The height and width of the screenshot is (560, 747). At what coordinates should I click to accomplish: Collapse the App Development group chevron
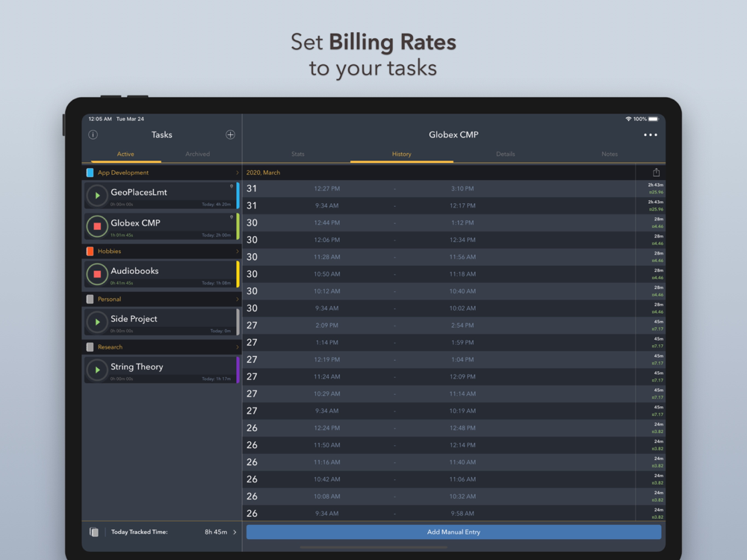click(238, 172)
